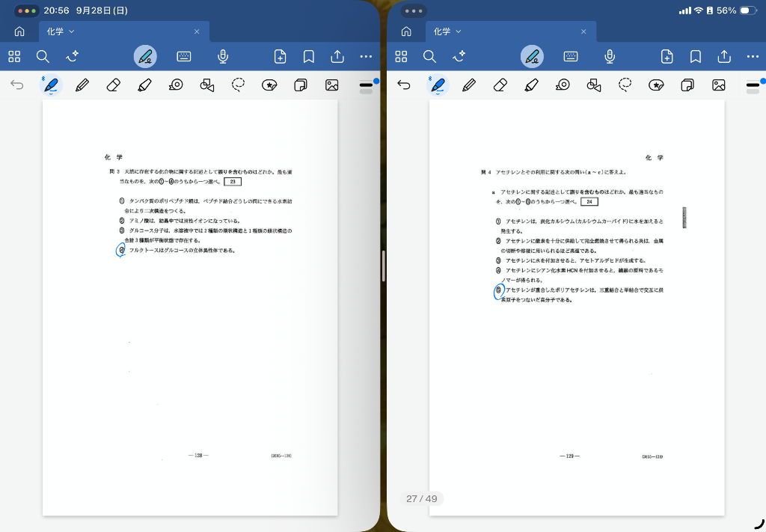The height and width of the screenshot is (532, 766).
Task: Select the pen stroke thickness in right window
Action: point(753,86)
